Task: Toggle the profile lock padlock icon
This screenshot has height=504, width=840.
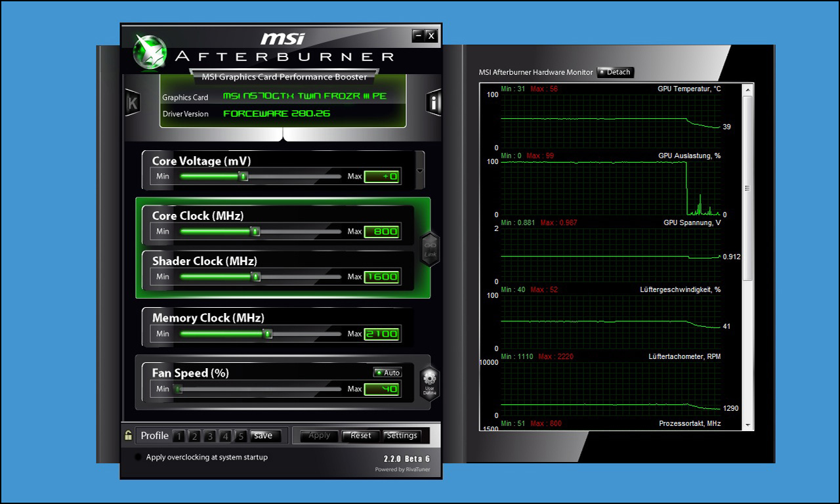Action: point(128,435)
